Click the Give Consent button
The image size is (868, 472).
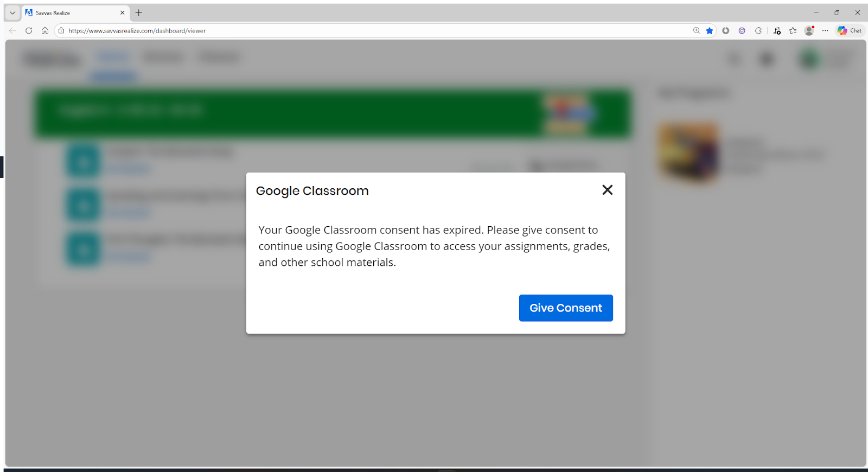pos(566,308)
